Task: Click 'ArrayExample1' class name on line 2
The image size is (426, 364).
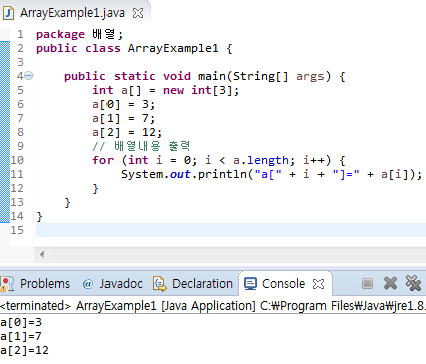Action: tap(173, 48)
